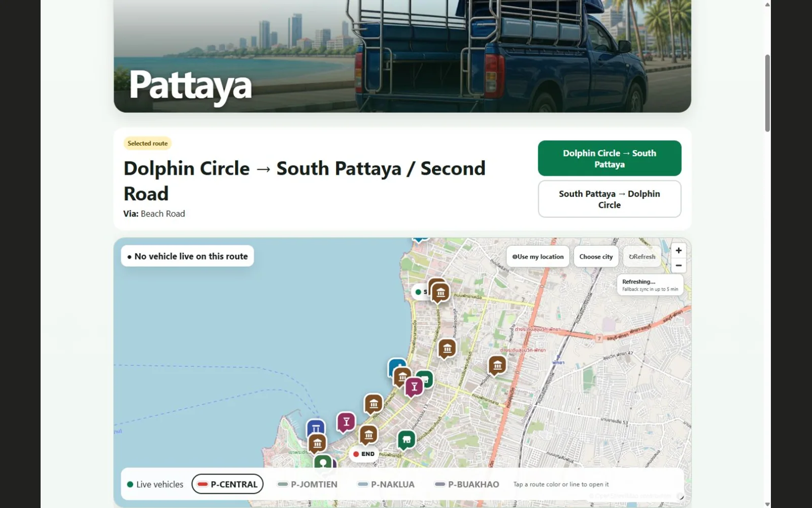
Task: Open the green tree park marker
Action: pyautogui.click(x=323, y=462)
